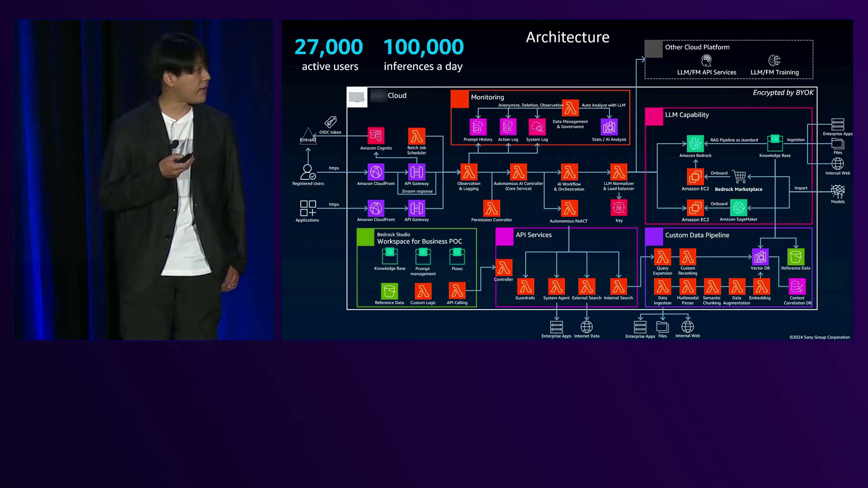Image resolution: width=868 pixels, height=488 pixels.
Task: Click the lower API Gateway icon
Action: pos(416,208)
